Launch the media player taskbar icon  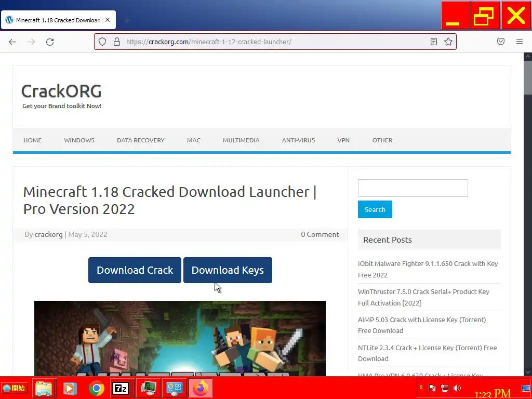coord(70,389)
